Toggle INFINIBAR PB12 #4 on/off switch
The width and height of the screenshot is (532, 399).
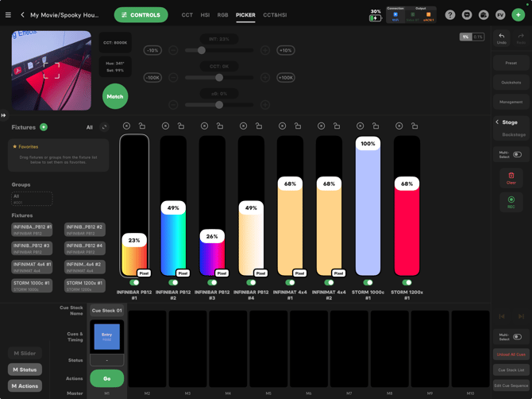(x=251, y=282)
